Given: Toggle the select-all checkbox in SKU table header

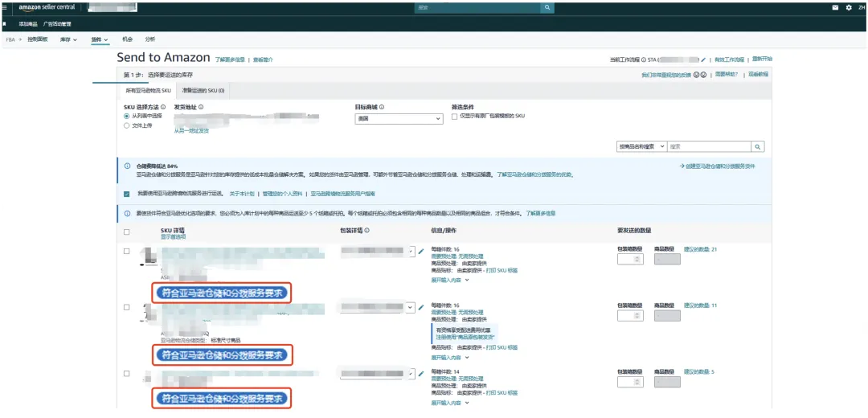Looking at the screenshot, I should [x=127, y=232].
